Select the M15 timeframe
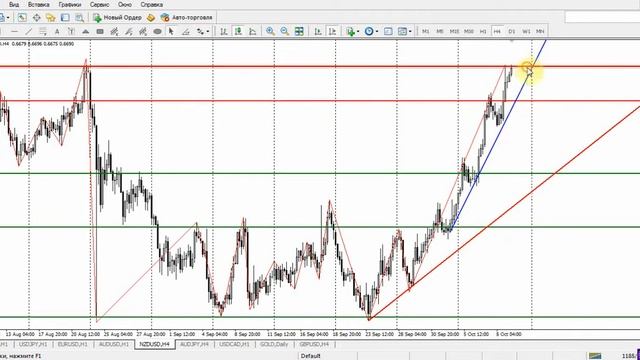This screenshot has height=360, width=640. pos(454,31)
